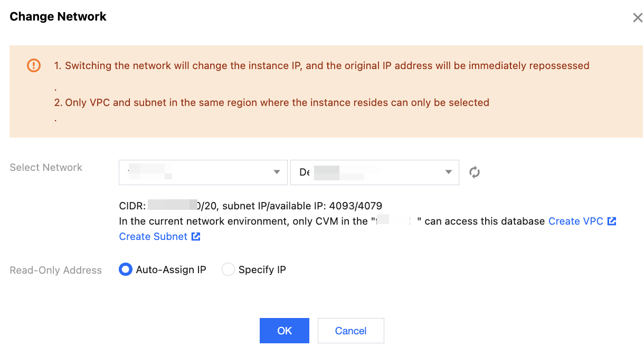Image resolution: width=644 pixels, height=347 pixels.
Task: Open the VPC network dropdown
Action: 203,172
